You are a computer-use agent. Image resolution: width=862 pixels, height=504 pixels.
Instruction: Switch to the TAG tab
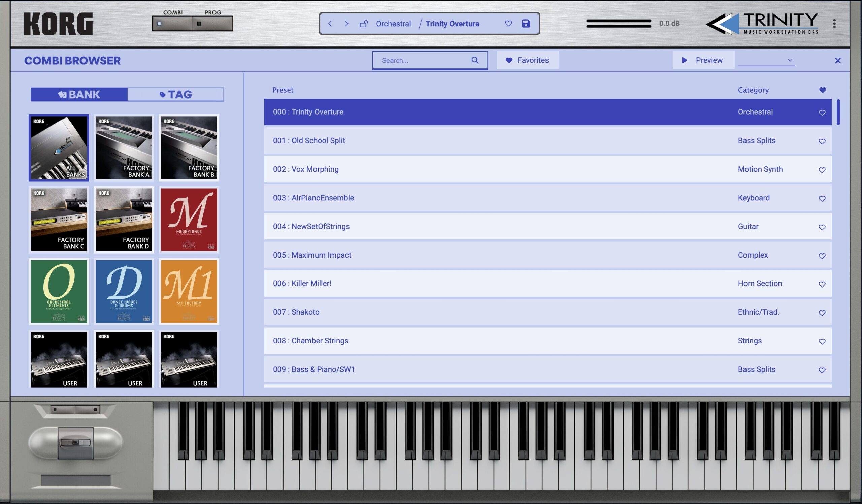175,94
